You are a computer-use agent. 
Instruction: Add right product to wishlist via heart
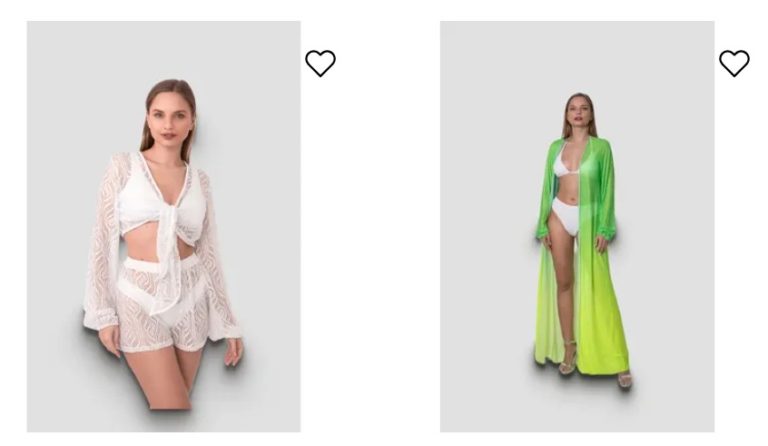point(734,63)
